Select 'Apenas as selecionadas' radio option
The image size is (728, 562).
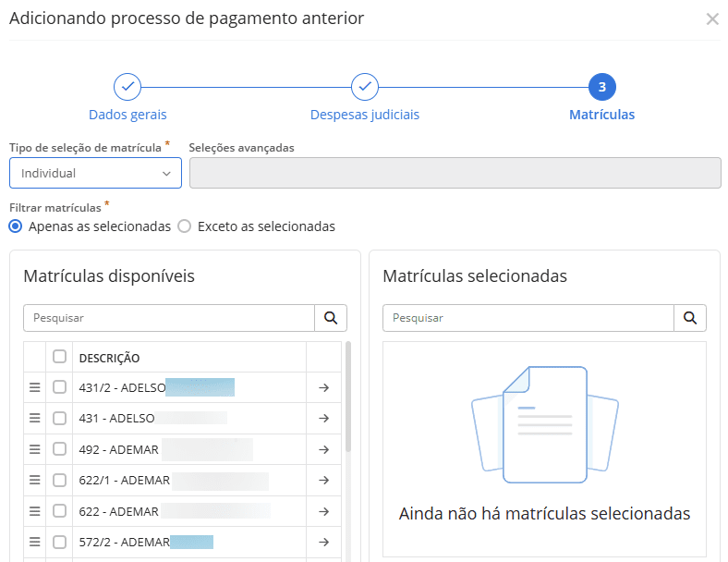[16, 226]
